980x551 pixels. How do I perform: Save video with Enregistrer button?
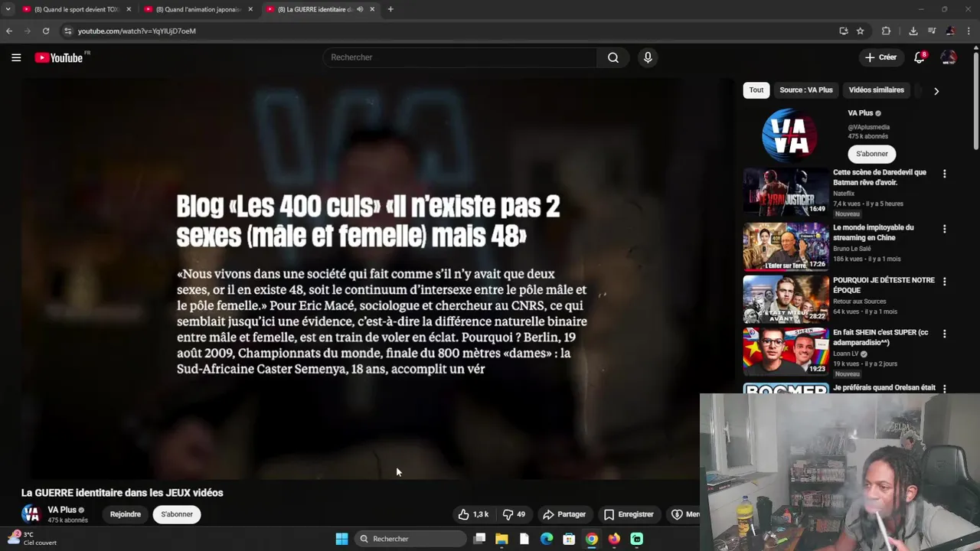click(x=629, y=514)
